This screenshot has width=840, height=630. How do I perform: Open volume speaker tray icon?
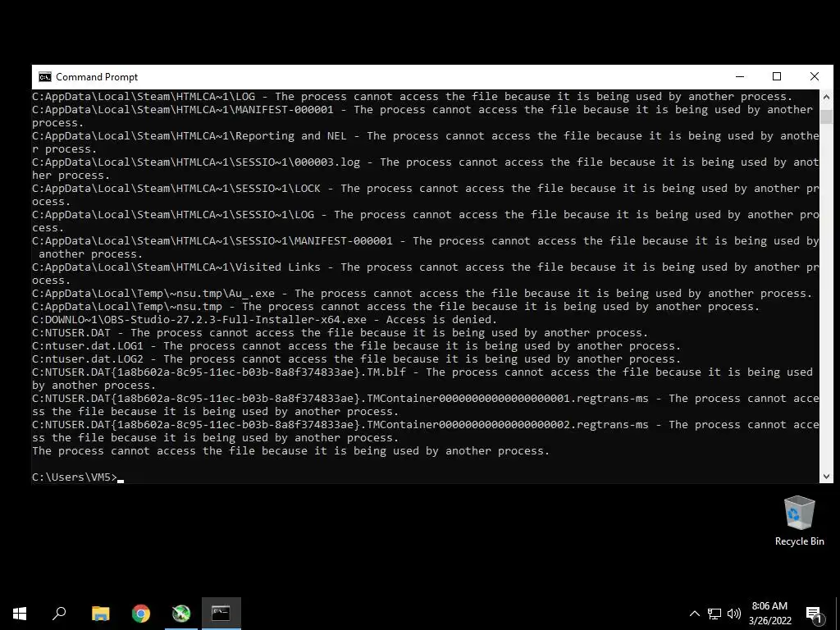[x=734, y=614]
